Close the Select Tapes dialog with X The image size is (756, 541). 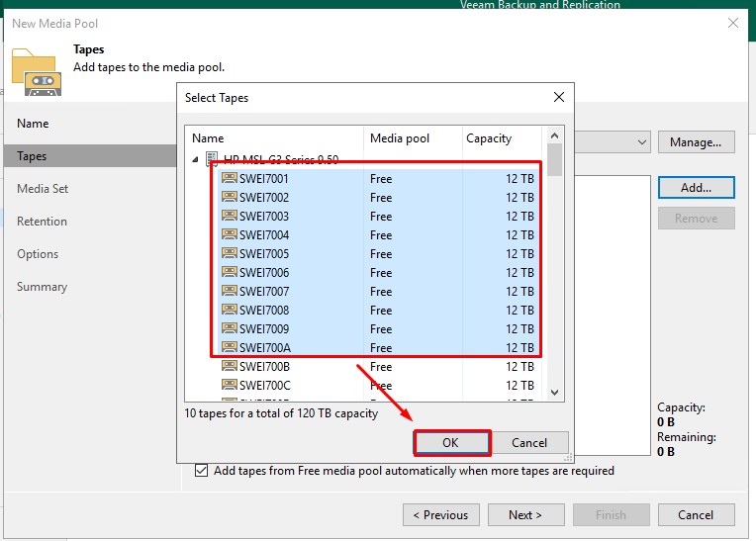[559, 98]
